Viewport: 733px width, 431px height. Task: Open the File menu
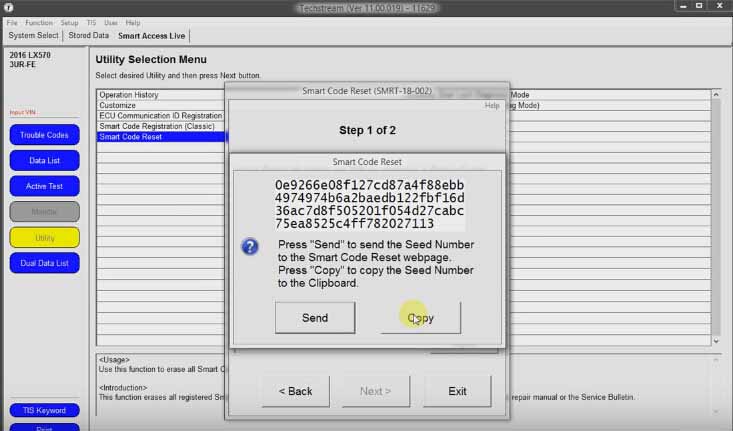(11, 22)
